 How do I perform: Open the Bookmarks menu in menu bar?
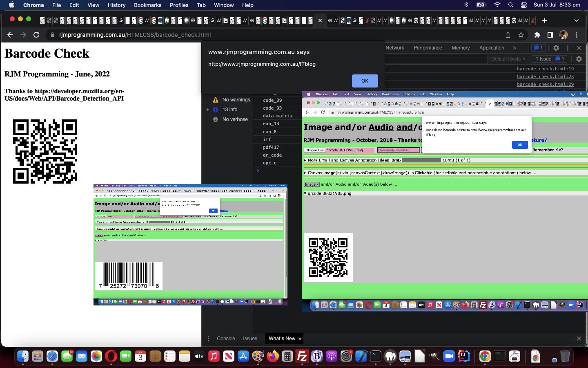click(x=147, y=5)
